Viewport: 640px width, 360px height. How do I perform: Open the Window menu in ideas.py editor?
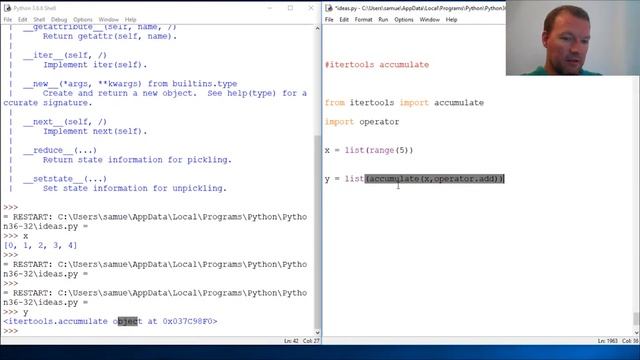click(430, 20)
